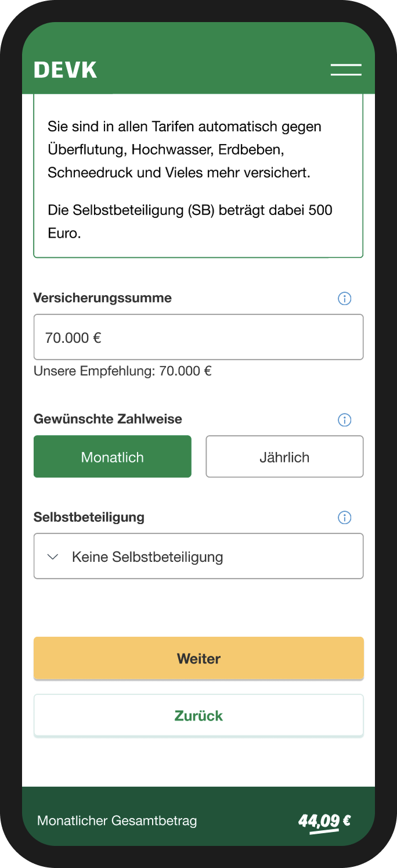Screen dimensions: 397x868
Task: Expand the Keine Selbstbeteiligung dropdown
Action: [x=198, y=557]
